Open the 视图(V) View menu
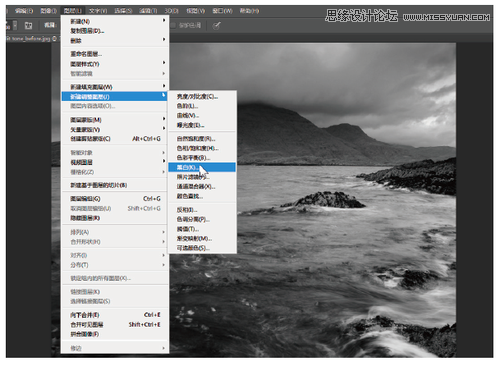This screenshot has width=500, height=366. (195, 11)
